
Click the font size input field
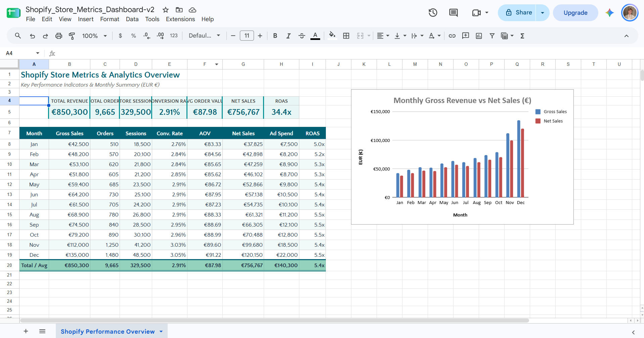247,36
